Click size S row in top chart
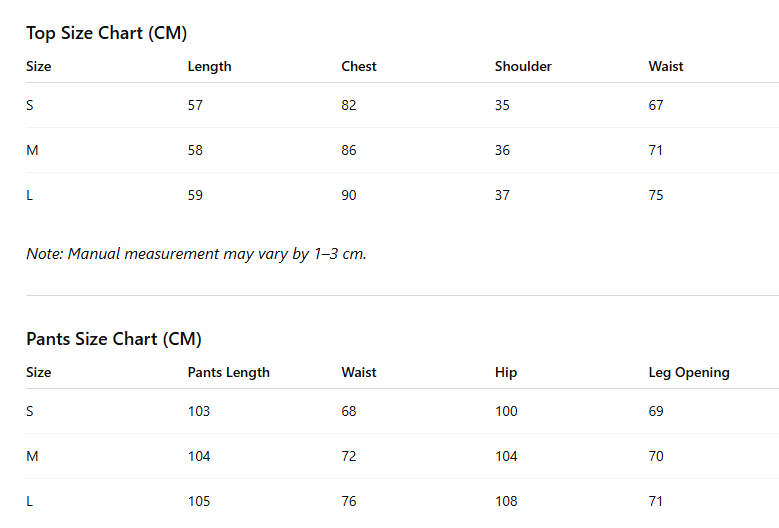The height and width of the screenshot is (528, 779). click(x=402, y=105)
